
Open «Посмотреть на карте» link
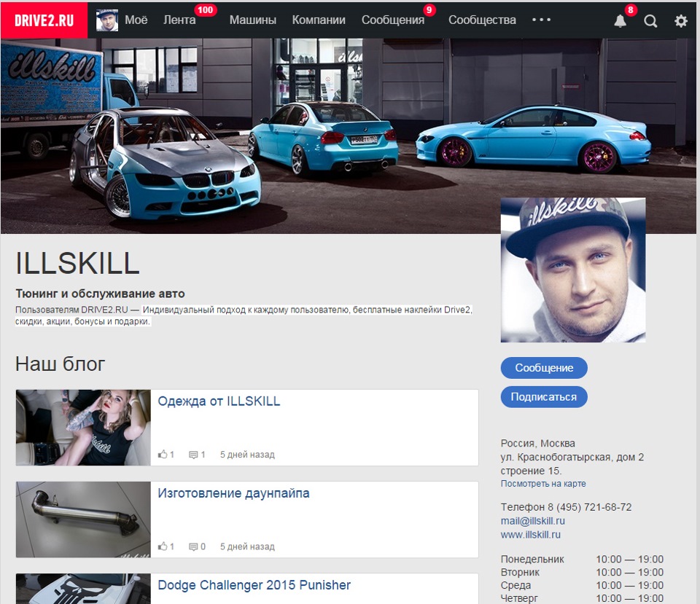(542, 483)
